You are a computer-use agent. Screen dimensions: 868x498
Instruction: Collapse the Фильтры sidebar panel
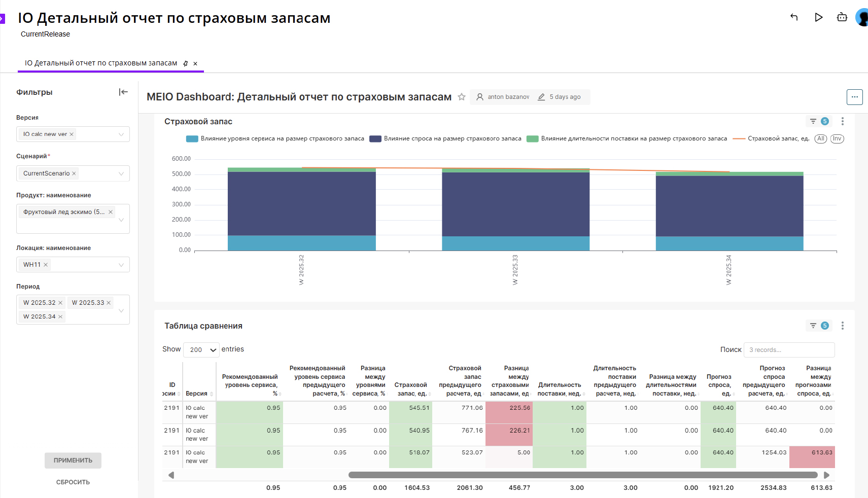[x=123, y=92]
